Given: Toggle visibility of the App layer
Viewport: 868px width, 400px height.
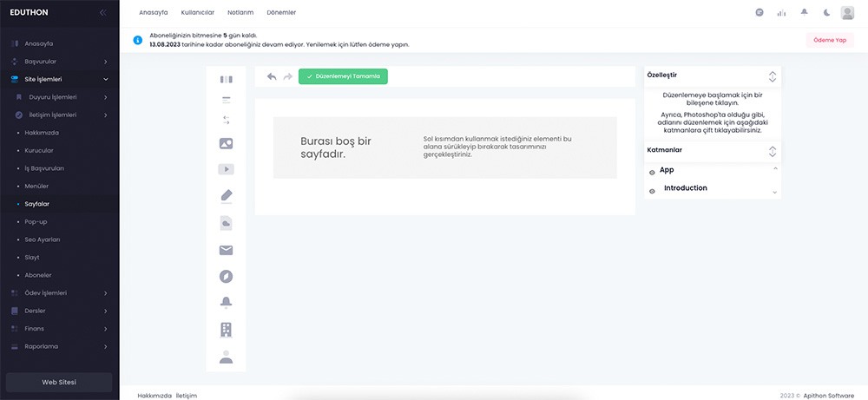Looking at the screenshot, I should (652, 173).
